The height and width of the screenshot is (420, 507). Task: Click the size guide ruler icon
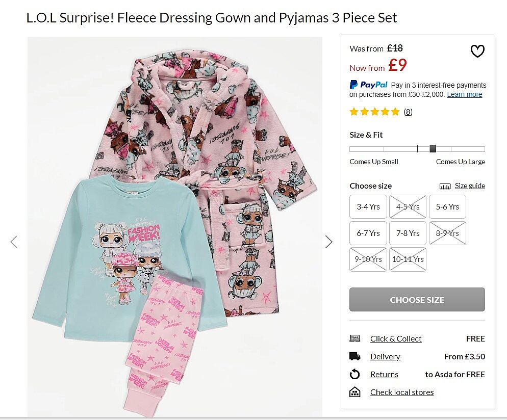(x=445, y=186)
